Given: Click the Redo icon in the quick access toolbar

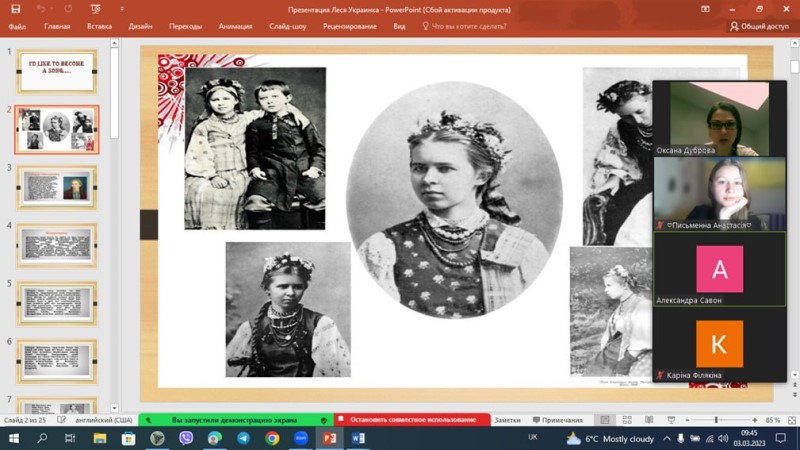Looking at the screenshot, I should tap(68, 9).
